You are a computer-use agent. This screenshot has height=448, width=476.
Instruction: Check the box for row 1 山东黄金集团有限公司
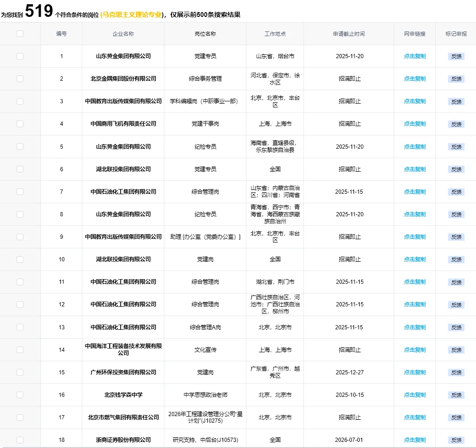pyautogui.click(x=20, y=56)
